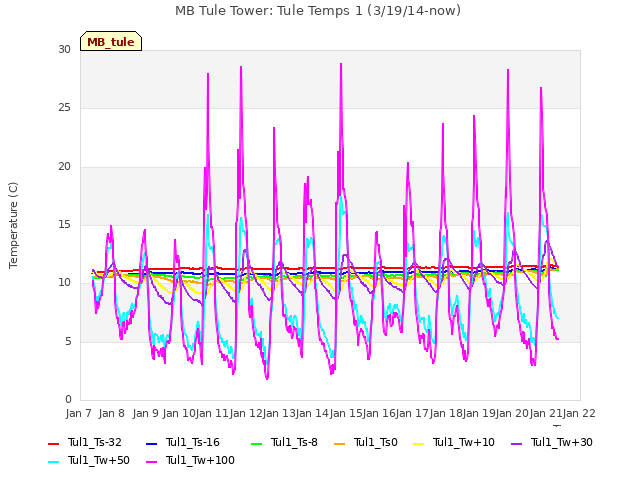Click the Jan 15 x-axis label
Image resolution: width=640 pixels, height=480 pixels.
(346, 414)
